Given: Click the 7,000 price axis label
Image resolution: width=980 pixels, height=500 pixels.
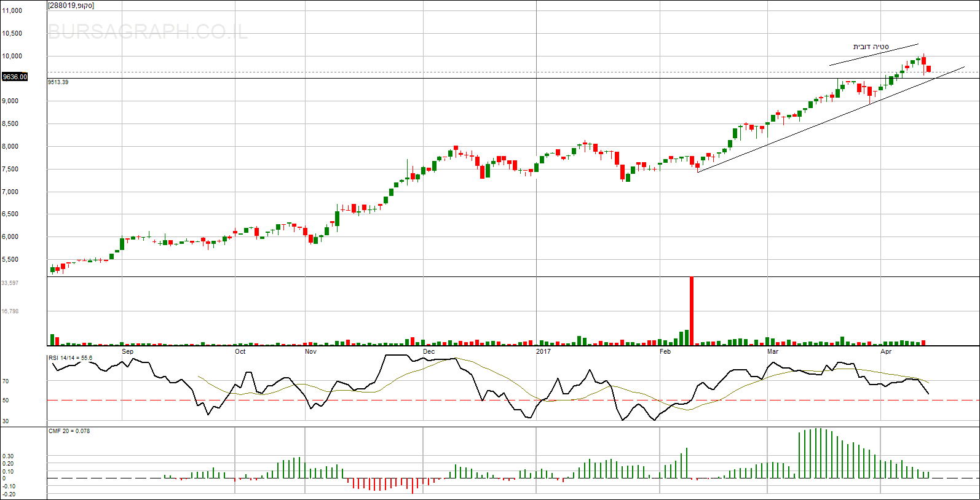Looking at the screenshot, I should 10,192.
